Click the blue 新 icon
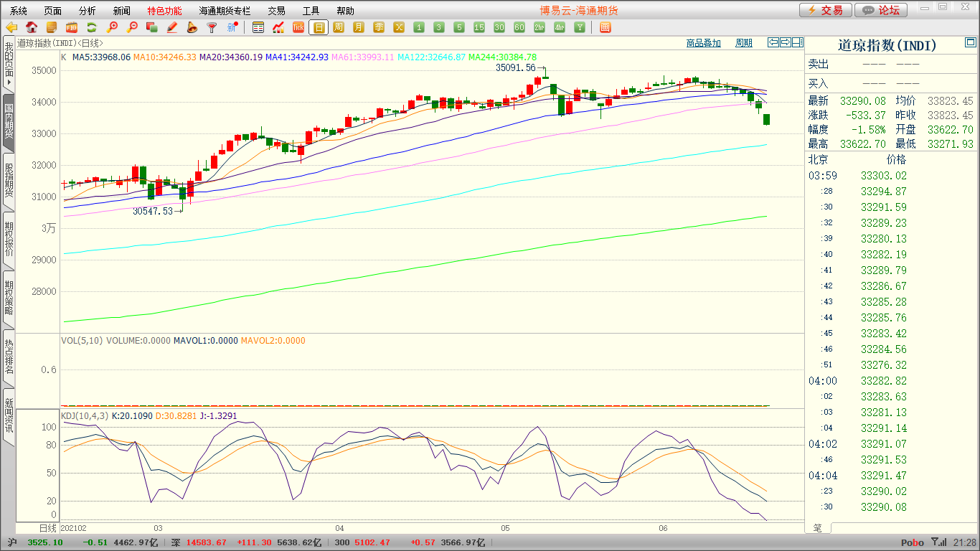The image size is (980, 551). pyautogui.click(x=232, y=27)
